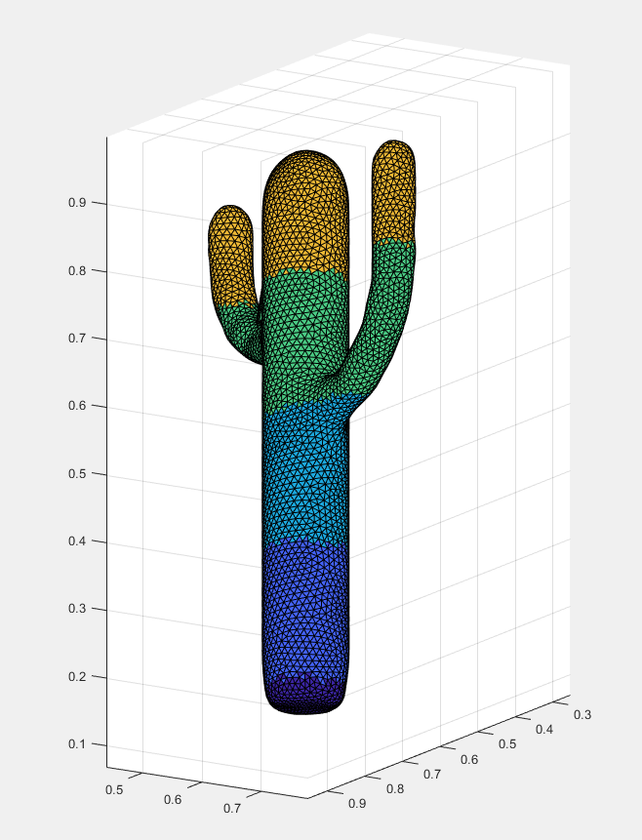Screen dimensions: 642x840
Task: Click the 0.2 tick label on vertical axis
Action: 77,677
